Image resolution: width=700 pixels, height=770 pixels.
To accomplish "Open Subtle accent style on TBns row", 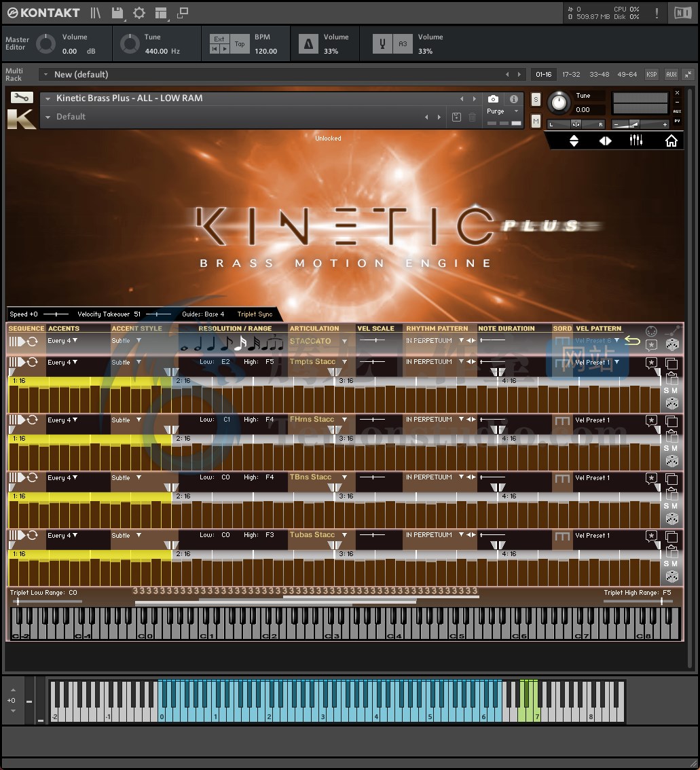I will [126, 478].
